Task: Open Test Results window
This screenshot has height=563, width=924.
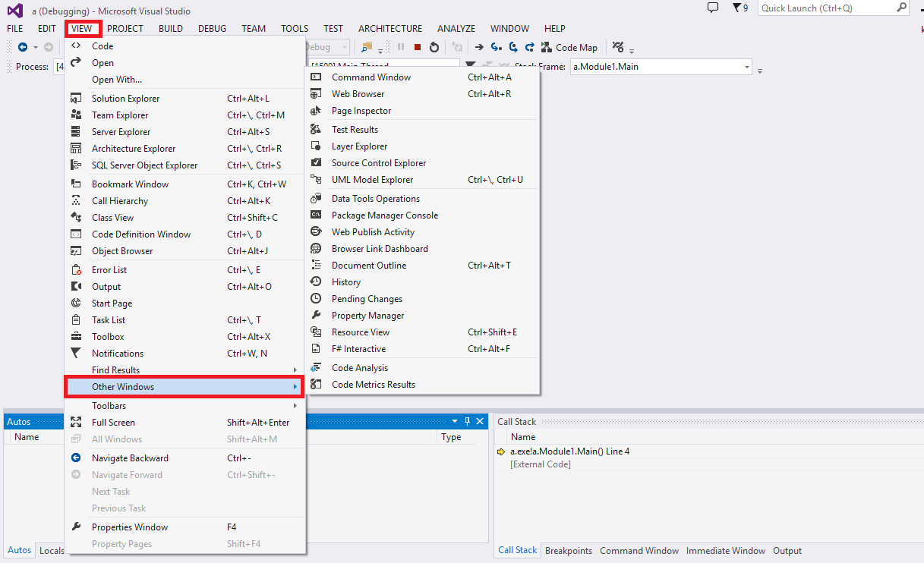Action: (x=422, y=130)
